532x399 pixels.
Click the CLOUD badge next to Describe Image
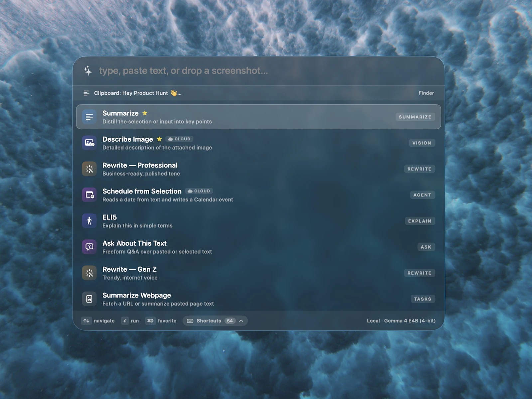pos(179,139)
